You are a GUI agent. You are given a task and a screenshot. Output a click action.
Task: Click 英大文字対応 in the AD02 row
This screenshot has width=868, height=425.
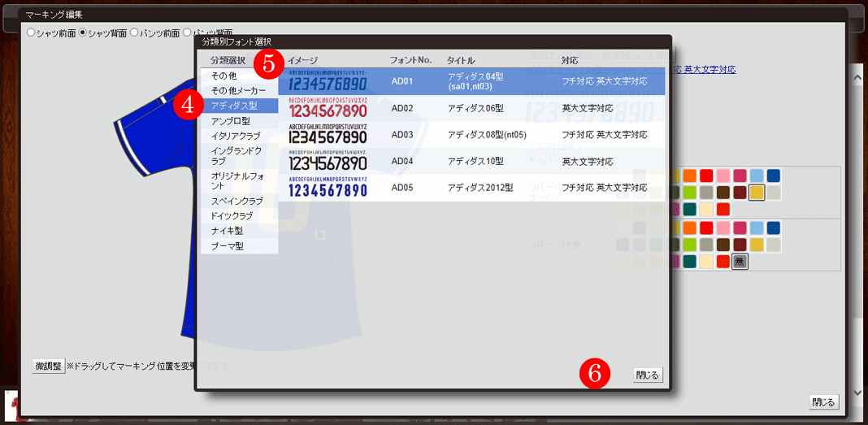click(x=587, y=108)
